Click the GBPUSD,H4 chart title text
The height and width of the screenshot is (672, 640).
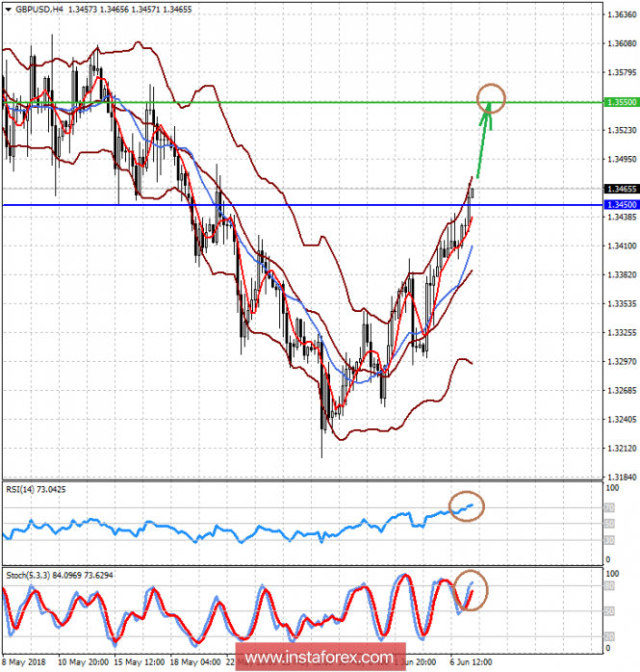point(41,8)
